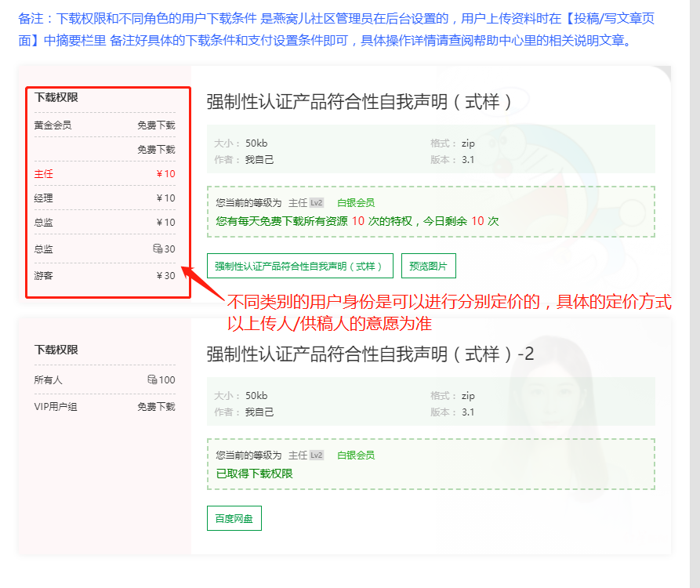Click the 白银会员 link in the first card
The height and width of the screenshot is (588, 700).
point(355,201)
